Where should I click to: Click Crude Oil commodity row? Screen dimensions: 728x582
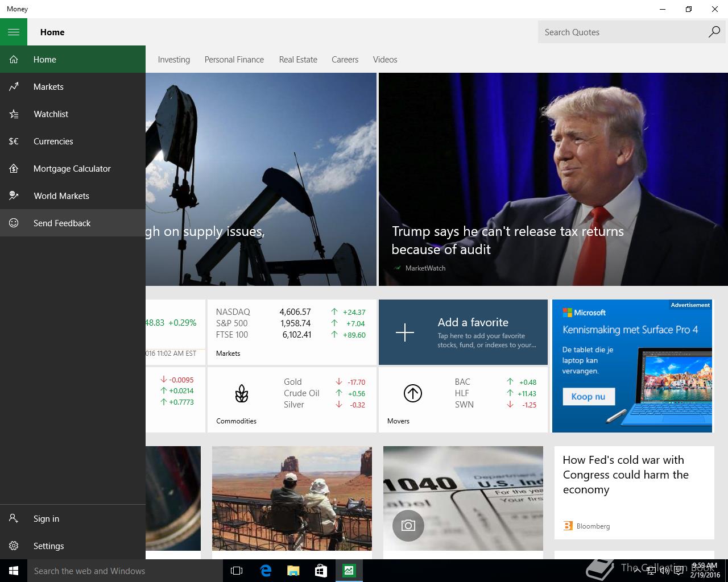325,393
